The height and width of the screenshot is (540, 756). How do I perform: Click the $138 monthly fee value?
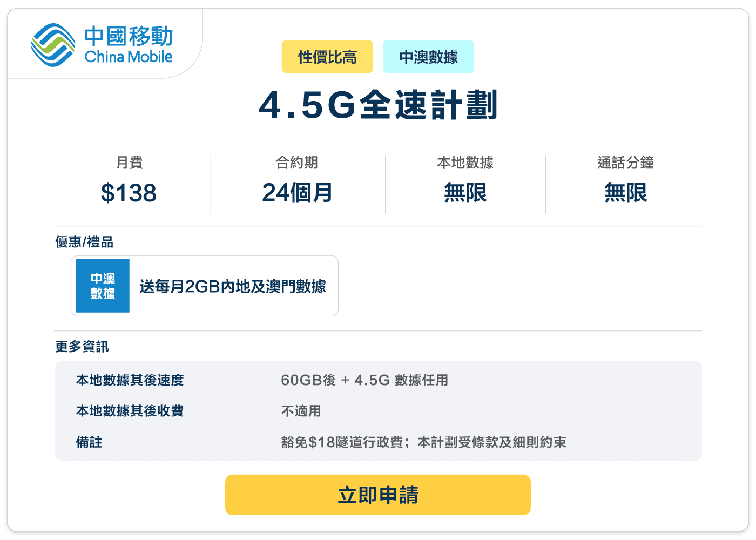pyautogui.click(x=129, y=193)
